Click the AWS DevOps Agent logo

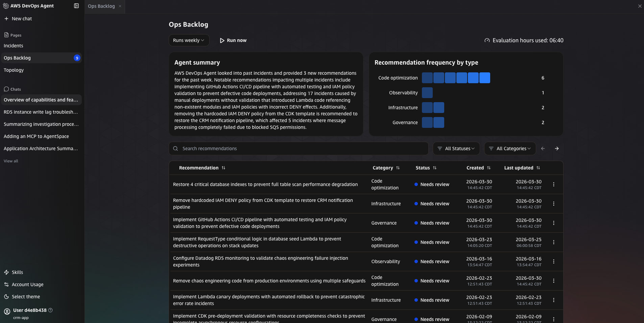click(6, 6)
